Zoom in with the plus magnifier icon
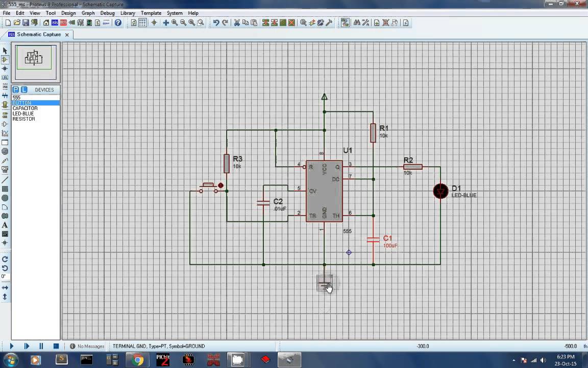Image resolution: width=588 pixels, height=368 pixels. (x=175, y=23)
